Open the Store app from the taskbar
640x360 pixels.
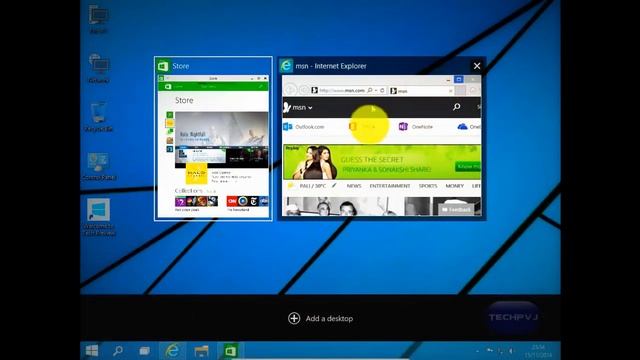(231, 351)
